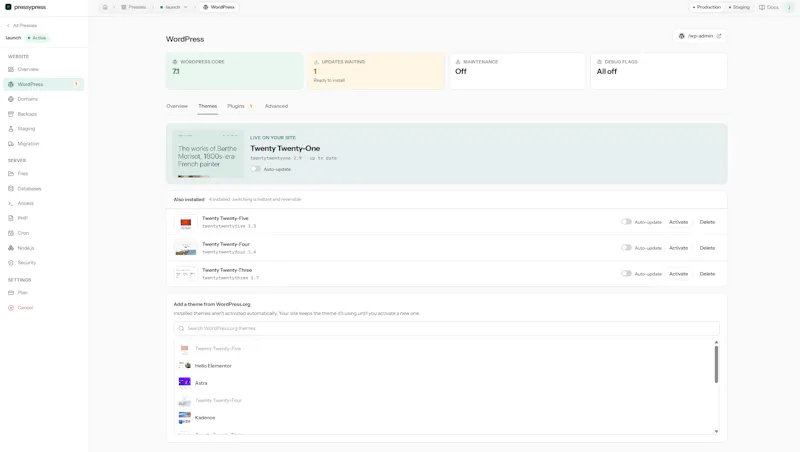
Task: Click the WordPress Core version card
Action: coord(234,71)
